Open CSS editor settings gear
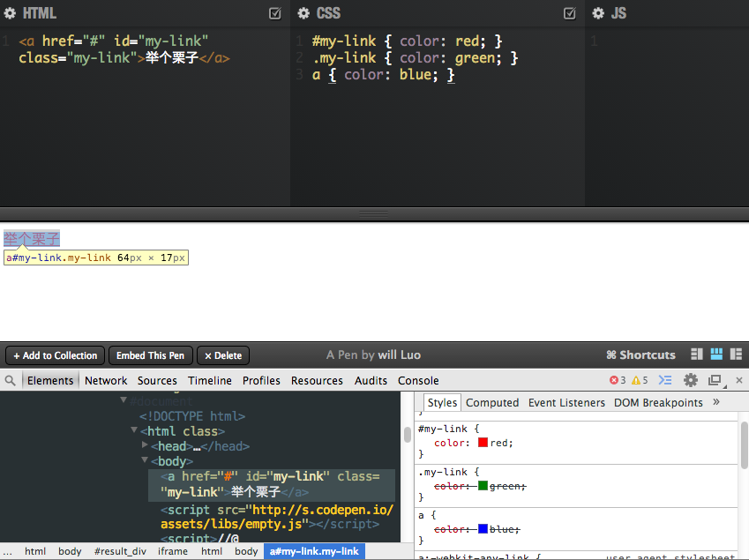The width and height of the screenshot is (749, 560). [303, 14]
